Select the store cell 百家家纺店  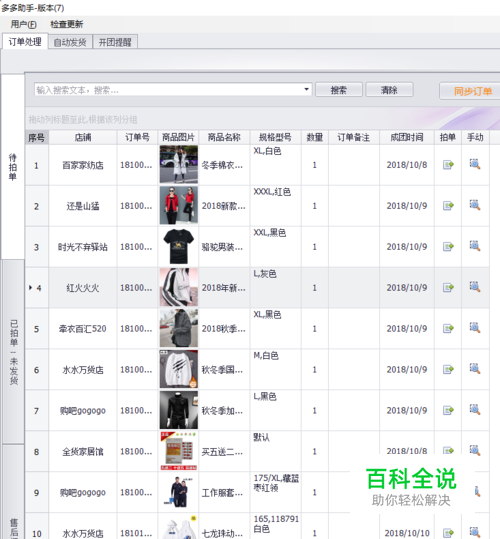pyautogui.click(x=83, y=165)
